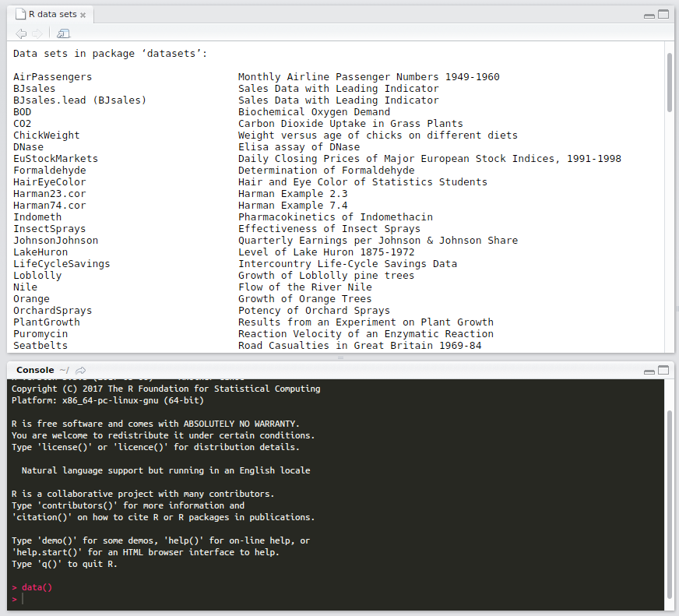The width and height of the screenshot is (679, 616).
Task: Click the BOD dataset name
Action: coord(22,112)
